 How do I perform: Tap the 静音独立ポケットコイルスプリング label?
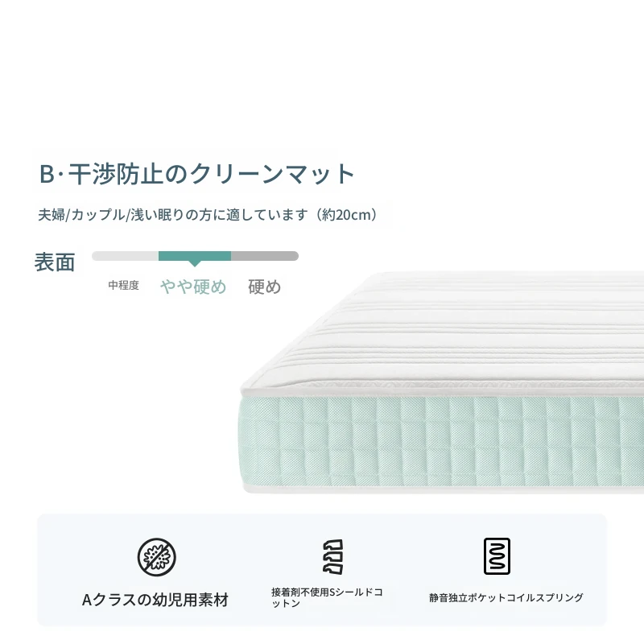click(506, 597)
